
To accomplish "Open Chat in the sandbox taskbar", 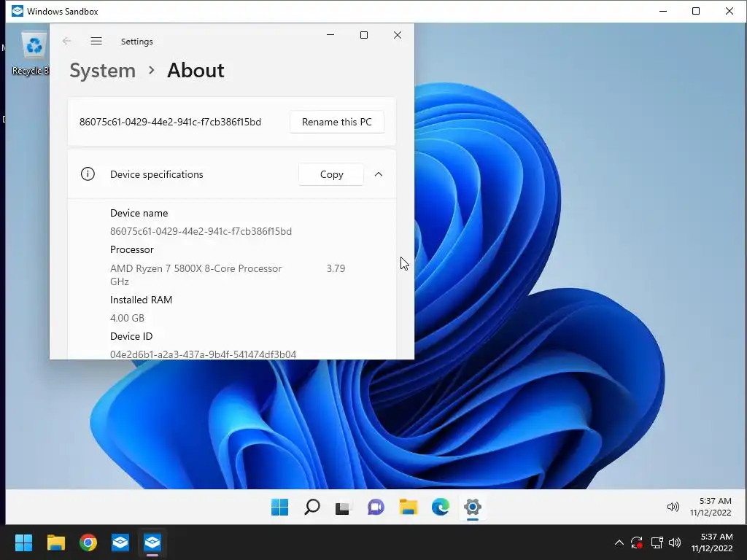I will pyautogui.click(x=376, y=507).
